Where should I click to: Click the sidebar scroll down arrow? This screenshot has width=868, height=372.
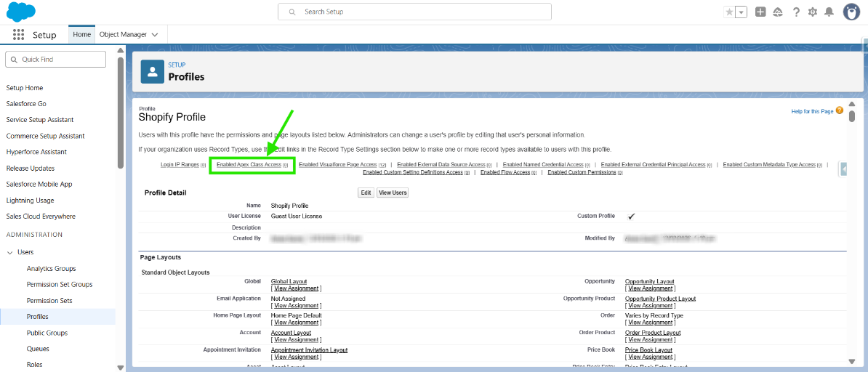(121, 367)
